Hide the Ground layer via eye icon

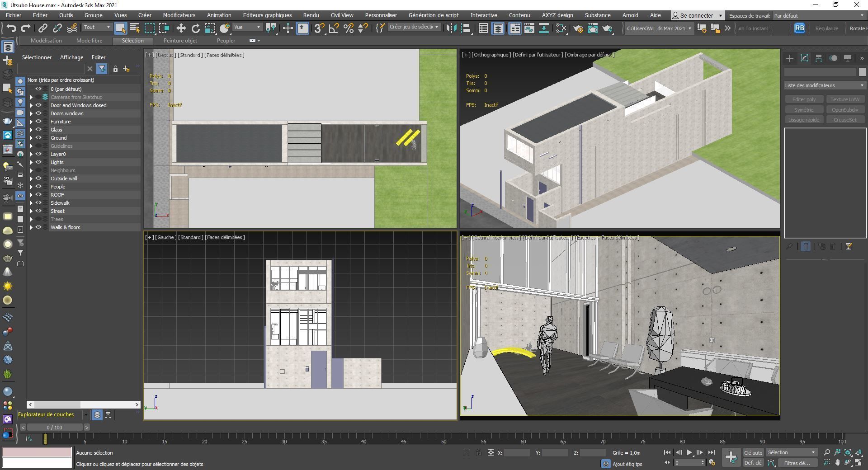(38, 138)
